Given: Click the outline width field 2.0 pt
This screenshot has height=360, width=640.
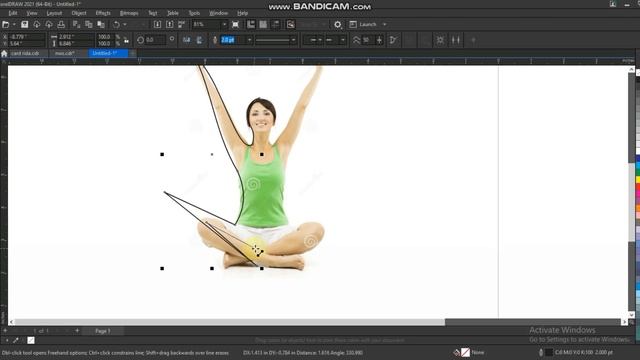Looking at the screenshot, I should tap(232, 40).
